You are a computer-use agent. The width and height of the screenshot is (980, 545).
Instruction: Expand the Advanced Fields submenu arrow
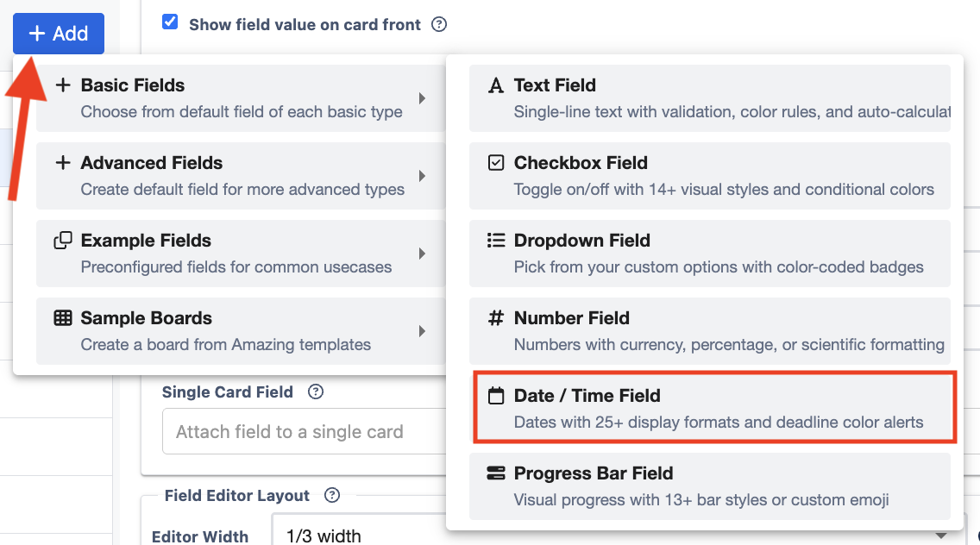point(422,176)
